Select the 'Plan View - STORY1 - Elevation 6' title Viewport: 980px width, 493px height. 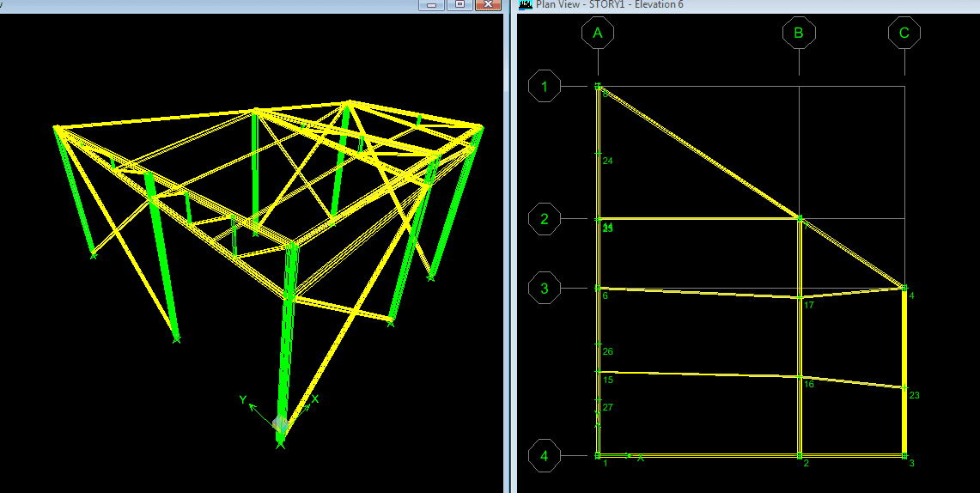pyautogui.click(x=609, y=4)
